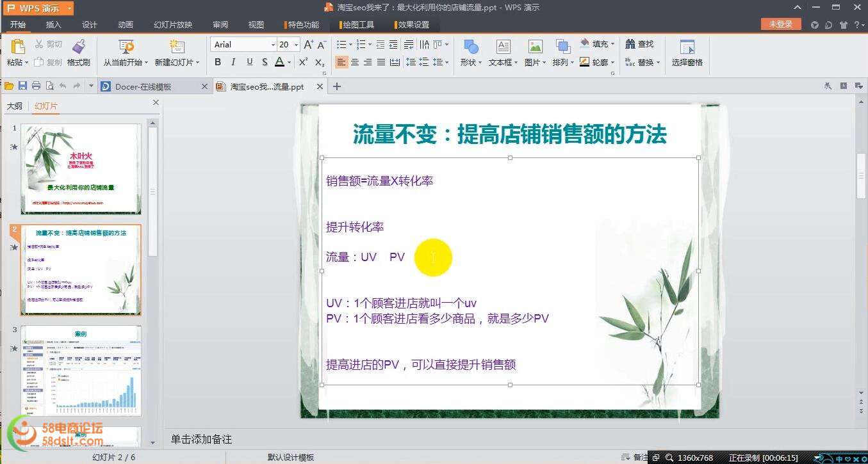Screen dimensions: 868x464
Task: Click the print preview icon
Action: [49, 86]
